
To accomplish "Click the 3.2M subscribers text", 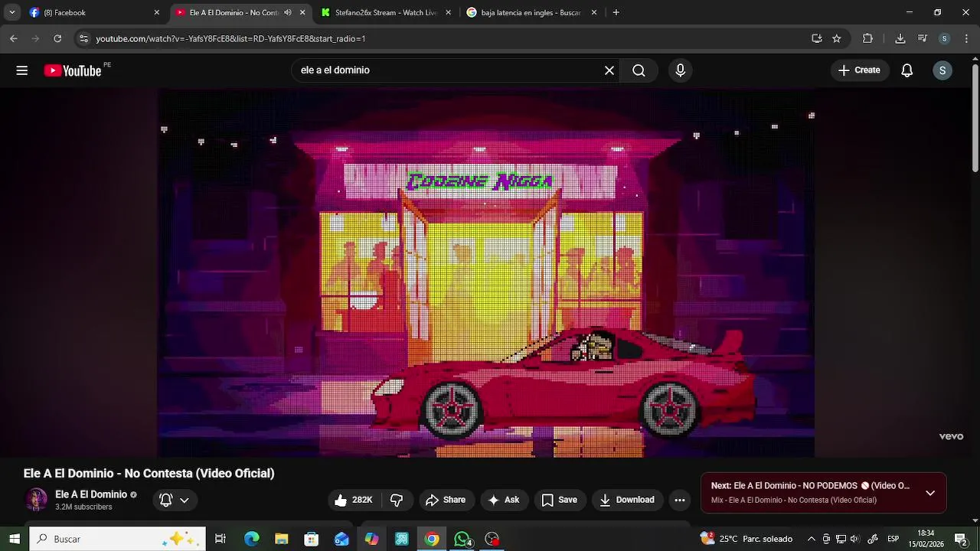I will 83,507.
